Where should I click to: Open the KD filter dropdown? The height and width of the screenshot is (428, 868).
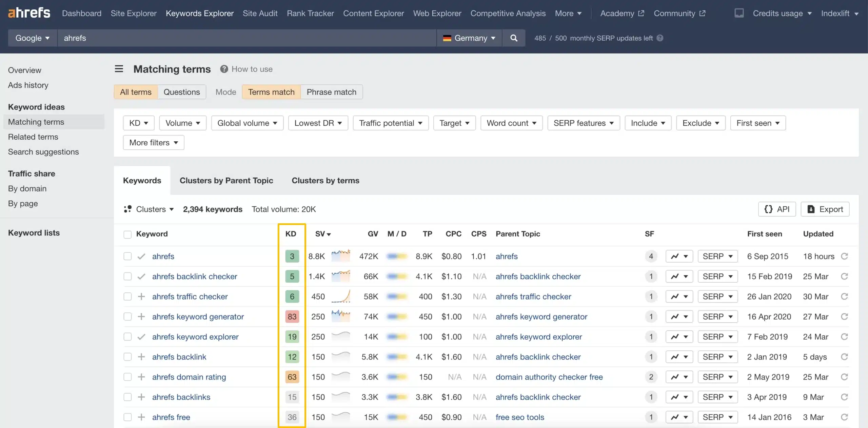coord(139,123)
